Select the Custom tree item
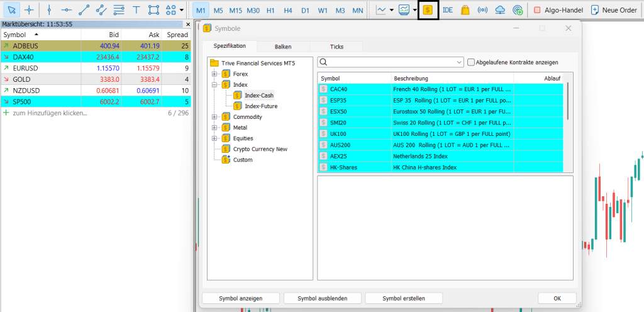Viewport: 644px width, 312px height. [243, 160]
